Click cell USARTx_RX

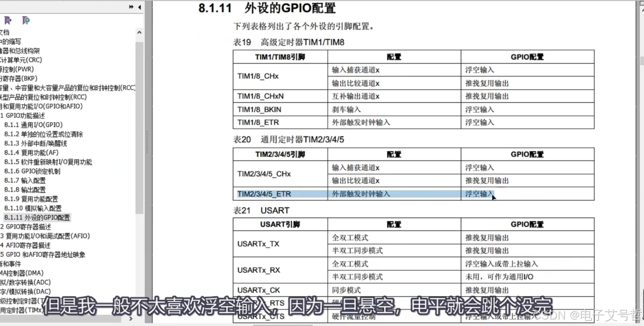(x=280, y=270)
